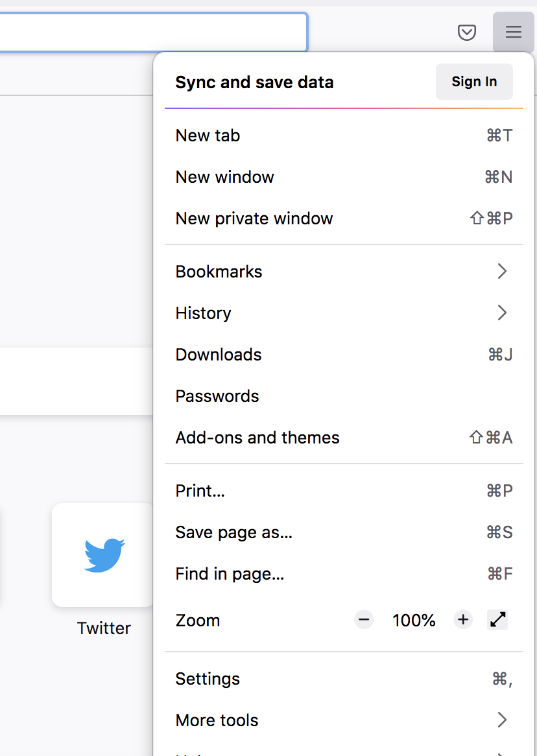Click the zoom in plus icon
Viewport: 537px width, 756px height.
coord(463,620)
